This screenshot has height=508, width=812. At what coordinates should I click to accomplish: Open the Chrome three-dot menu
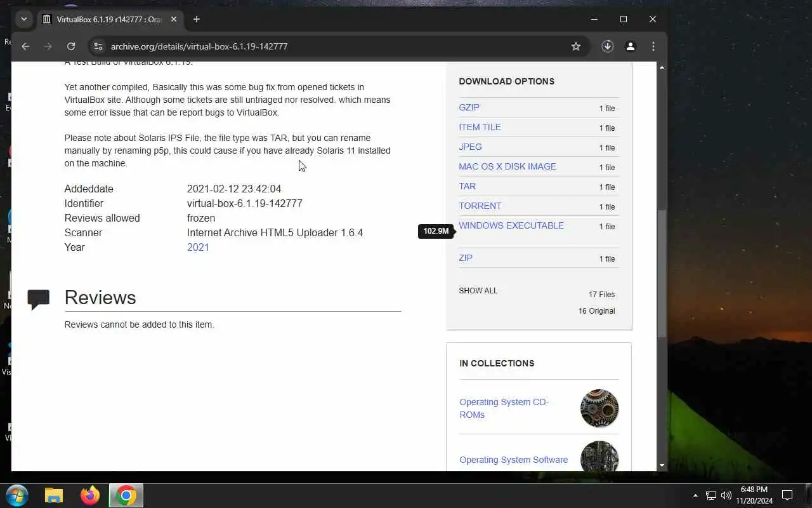tap(653, 46)
